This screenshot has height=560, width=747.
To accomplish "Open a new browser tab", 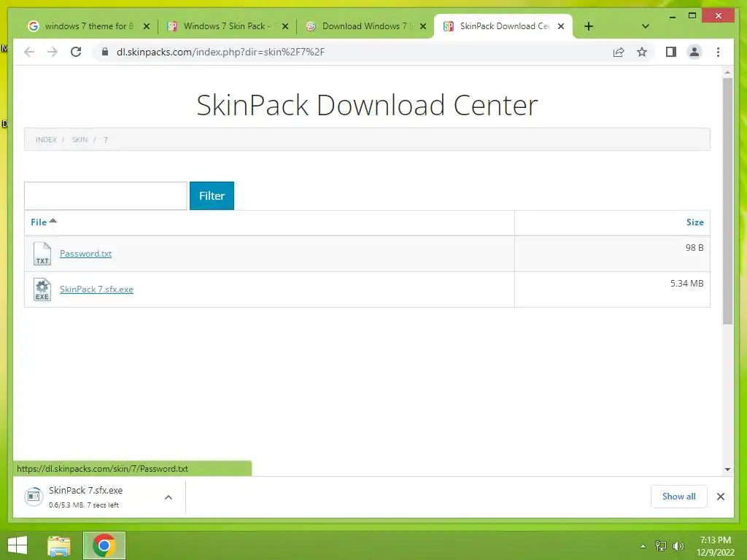I will coord(589,26).
